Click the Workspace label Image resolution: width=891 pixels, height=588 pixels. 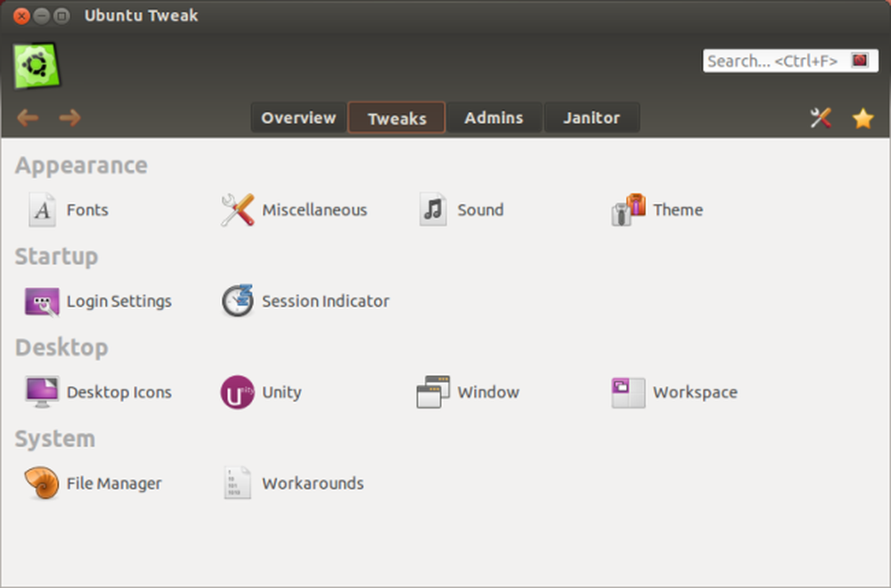(x=695, y=393)
